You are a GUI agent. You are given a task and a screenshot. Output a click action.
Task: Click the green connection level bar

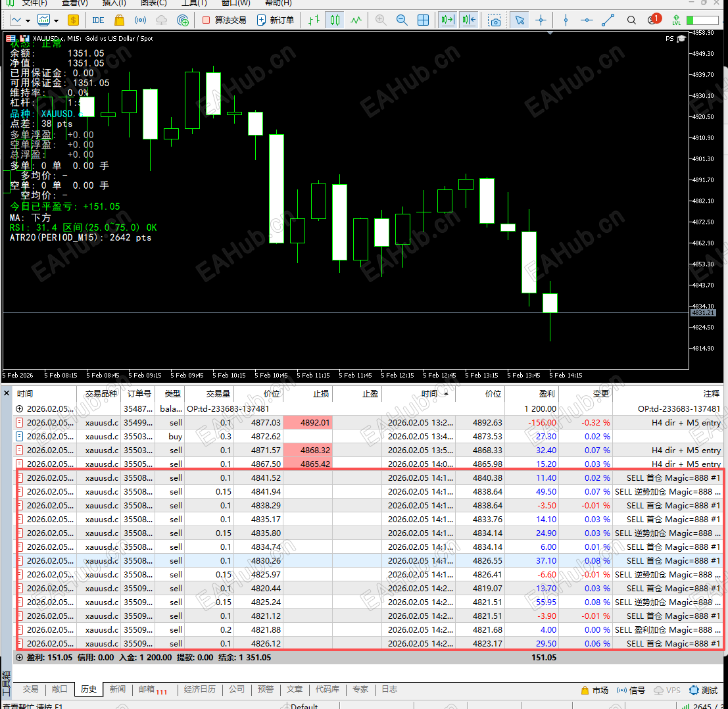pyautogui.click(x=702, y=20)
